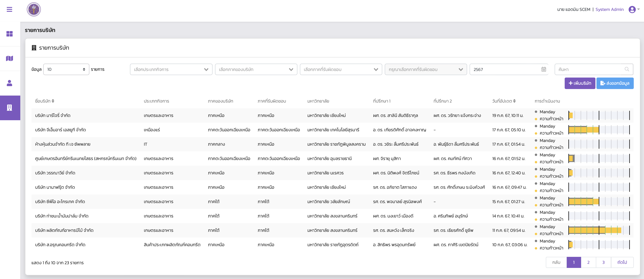The image size is (644, 279).
Task: Click the year field showing 2567
Action: coord(509,69)
